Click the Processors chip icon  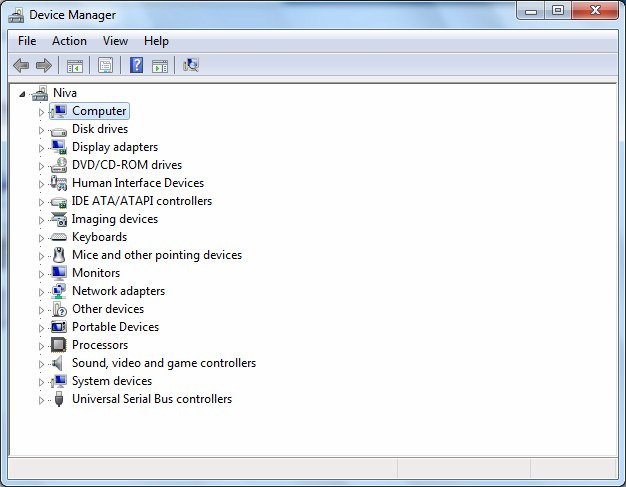59,345
